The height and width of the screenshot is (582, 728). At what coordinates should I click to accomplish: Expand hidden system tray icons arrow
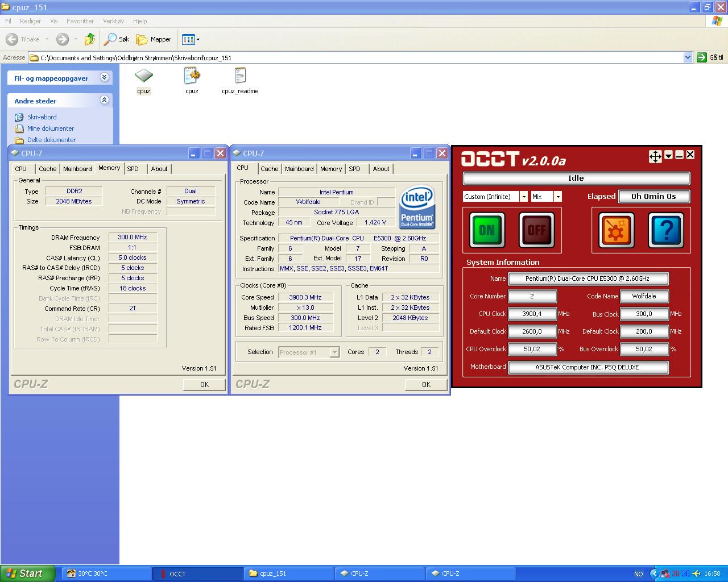pyautogui.click(x=654, y=573)
